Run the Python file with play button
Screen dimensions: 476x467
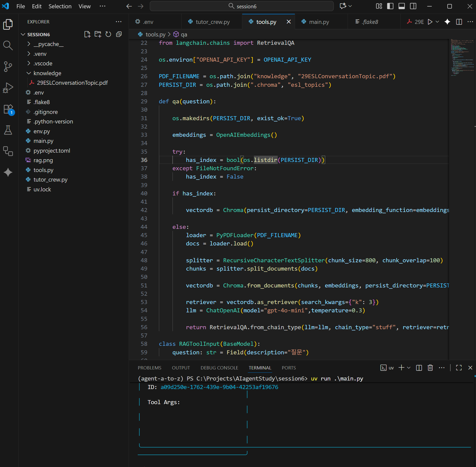[x=430, y=22]
